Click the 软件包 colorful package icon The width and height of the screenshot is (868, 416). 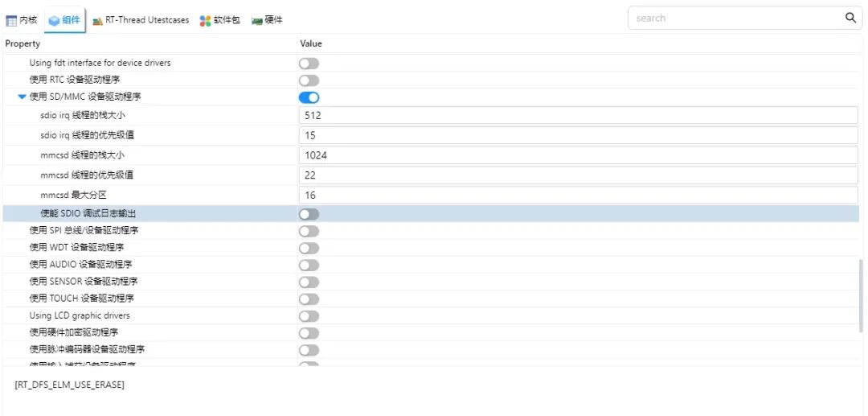click(206, 20)
